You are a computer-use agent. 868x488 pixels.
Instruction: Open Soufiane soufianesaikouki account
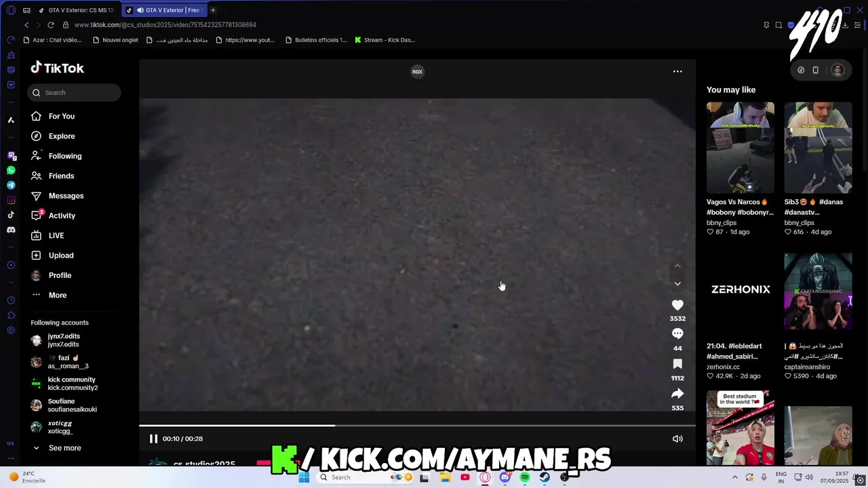pyautogui.click(x=64, y=405)
